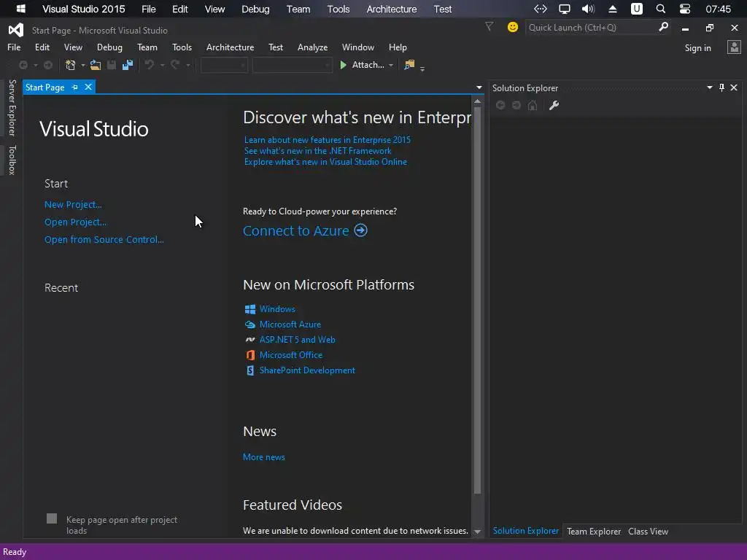Click Open from Source Control... link
The image size is (747, 560).
104,239
